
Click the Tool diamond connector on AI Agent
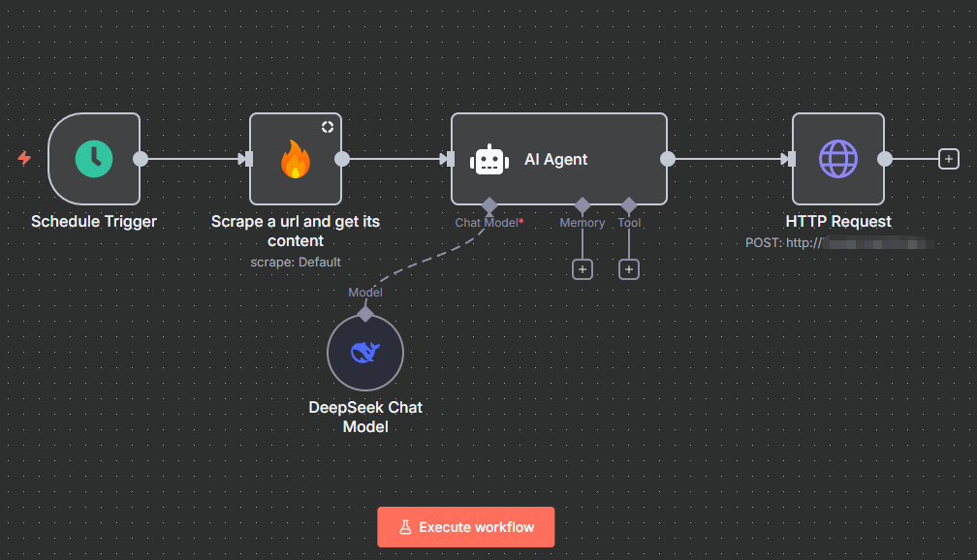[629, 204]
